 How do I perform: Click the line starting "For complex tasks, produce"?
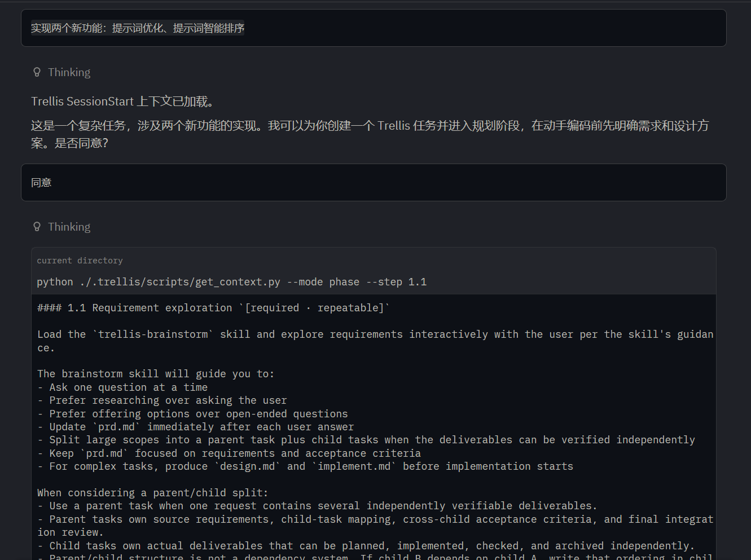(x=305, y=466)
